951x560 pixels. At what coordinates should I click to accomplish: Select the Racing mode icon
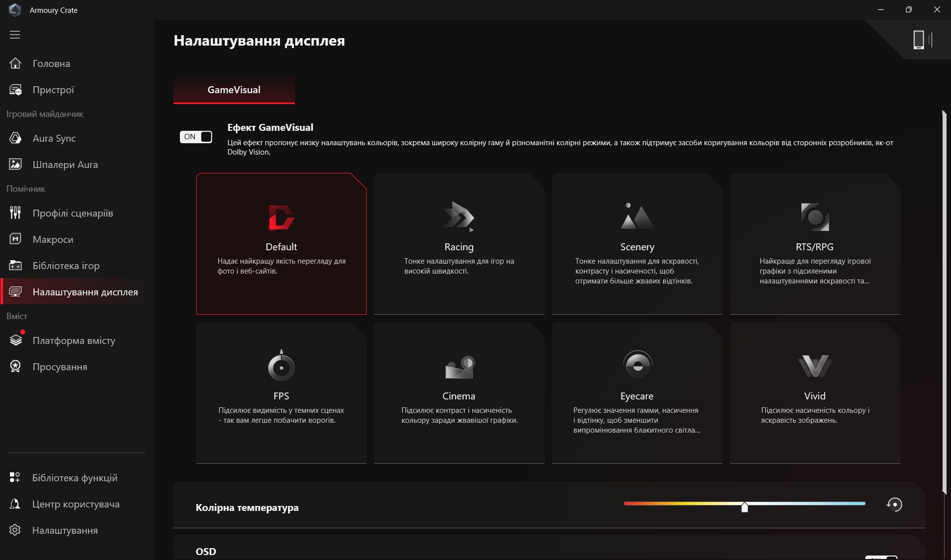point(459,217)
